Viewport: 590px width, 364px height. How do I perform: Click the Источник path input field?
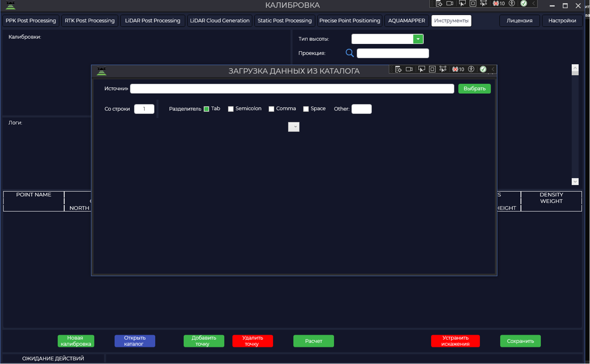[x=292, y=89]
